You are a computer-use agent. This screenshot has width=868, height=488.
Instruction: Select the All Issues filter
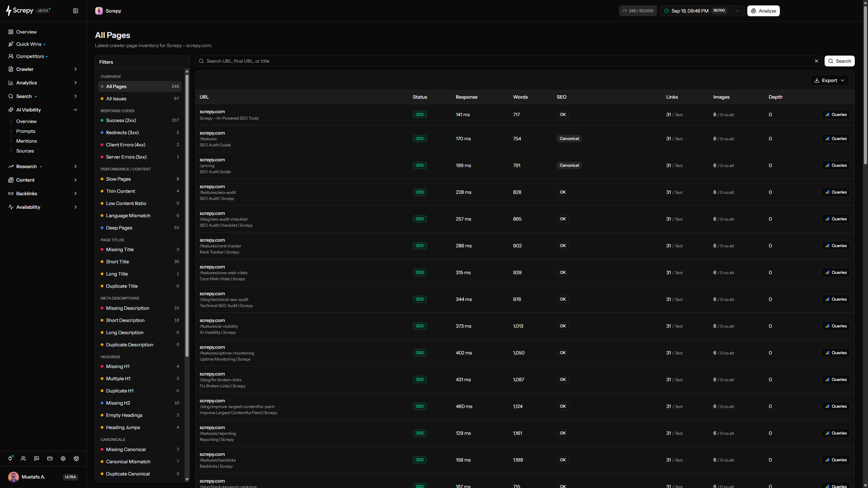coord(140,99)
